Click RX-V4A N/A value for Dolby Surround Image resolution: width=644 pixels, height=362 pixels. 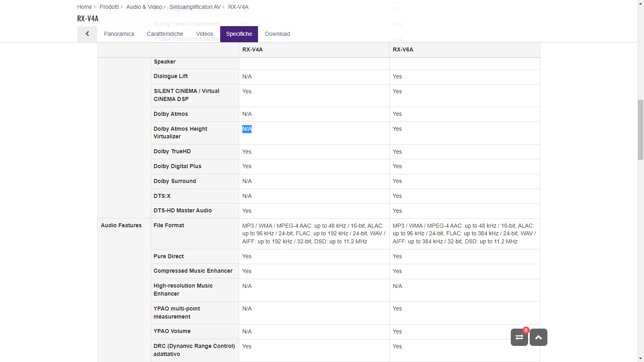coord(247,181)
